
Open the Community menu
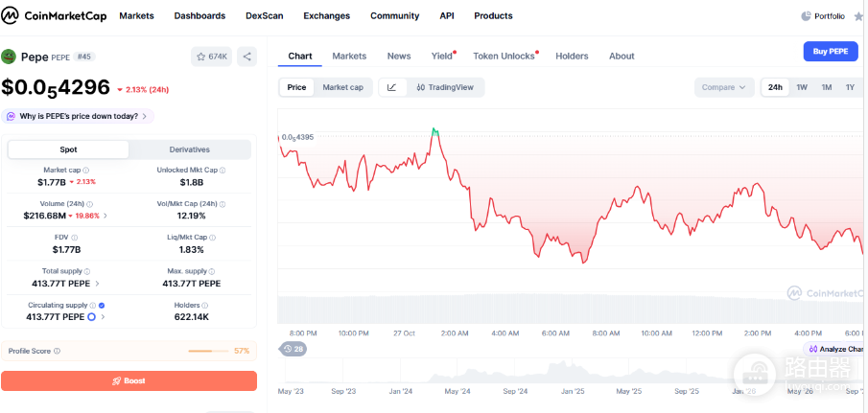(395, 16)
